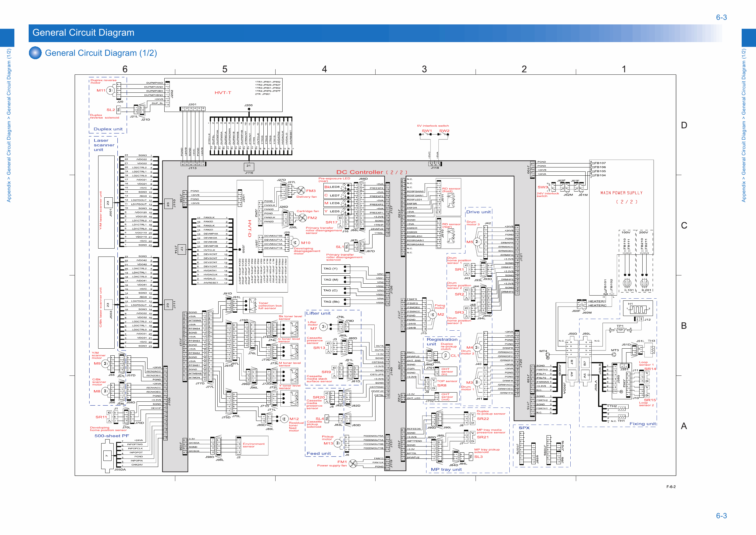Click the page number 6-3 in the bottom corner
Screen dimensions: 756x535
722,516
